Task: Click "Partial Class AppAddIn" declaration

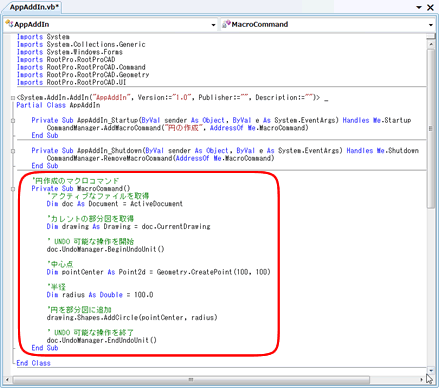Action: pos(58,105)
